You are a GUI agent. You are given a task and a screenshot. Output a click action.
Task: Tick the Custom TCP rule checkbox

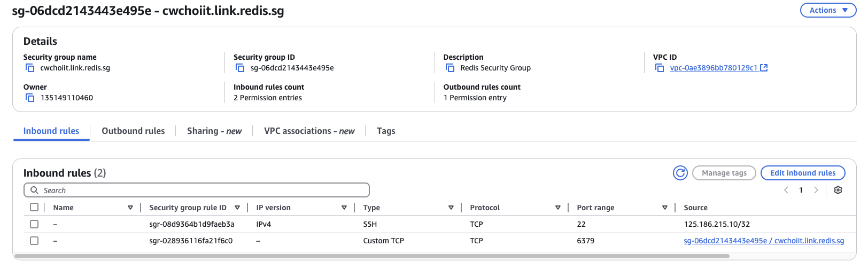click(34, 241)
